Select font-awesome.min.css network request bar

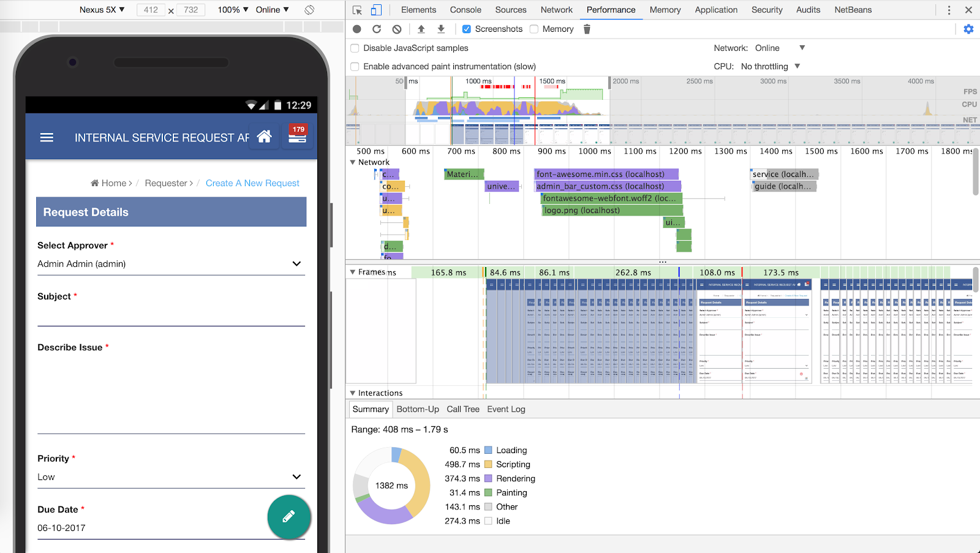coord(606,175)
